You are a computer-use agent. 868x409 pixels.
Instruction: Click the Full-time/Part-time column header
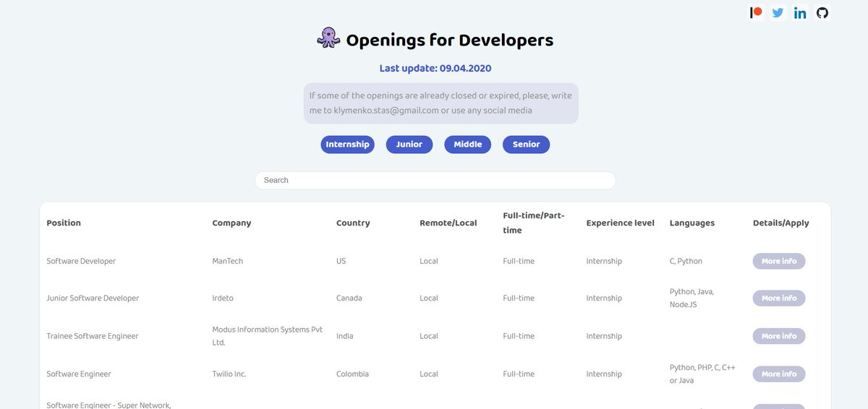pos(534,223)
